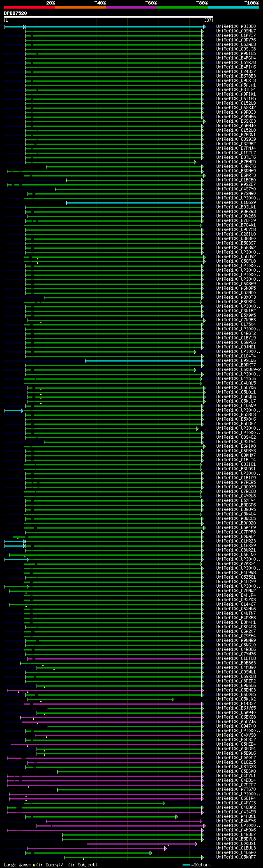Open hit UniRef100_A9SMW7
Screen dimensions: 263x868
pos(236,31)
